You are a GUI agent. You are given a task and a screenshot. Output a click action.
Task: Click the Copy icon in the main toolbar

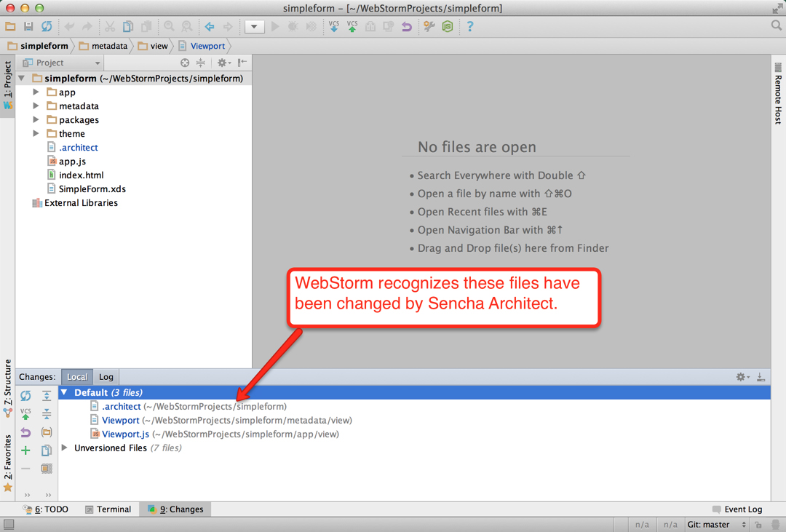(128, 27)
